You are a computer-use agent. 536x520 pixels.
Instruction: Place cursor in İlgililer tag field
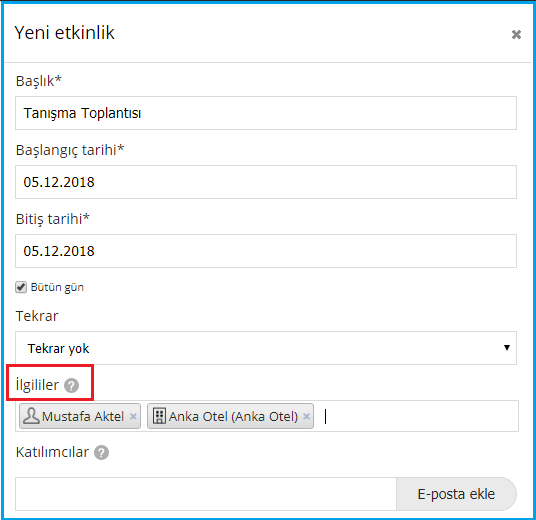pyautogui.click(x=420, y=416)
